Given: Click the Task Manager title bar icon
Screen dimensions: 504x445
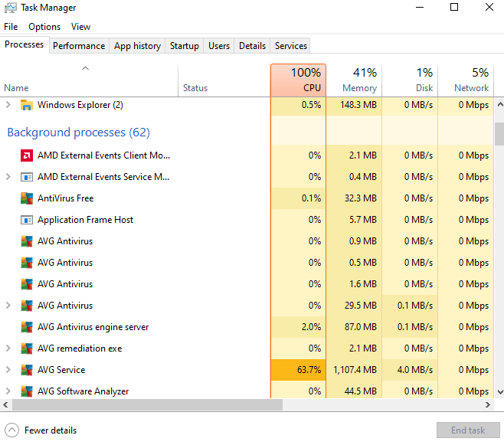Looking at the screenshot, I should pyautogui.click(x=10, y=8).
